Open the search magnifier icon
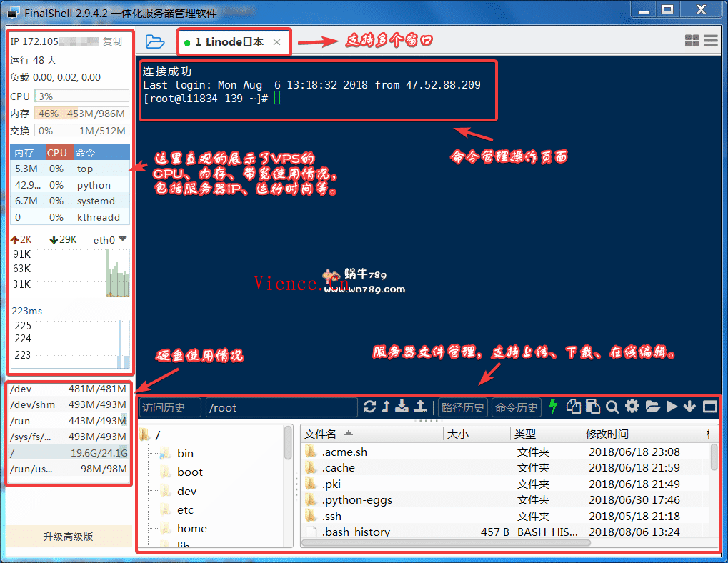Viewport: 728px width, 563px height. 612,407
